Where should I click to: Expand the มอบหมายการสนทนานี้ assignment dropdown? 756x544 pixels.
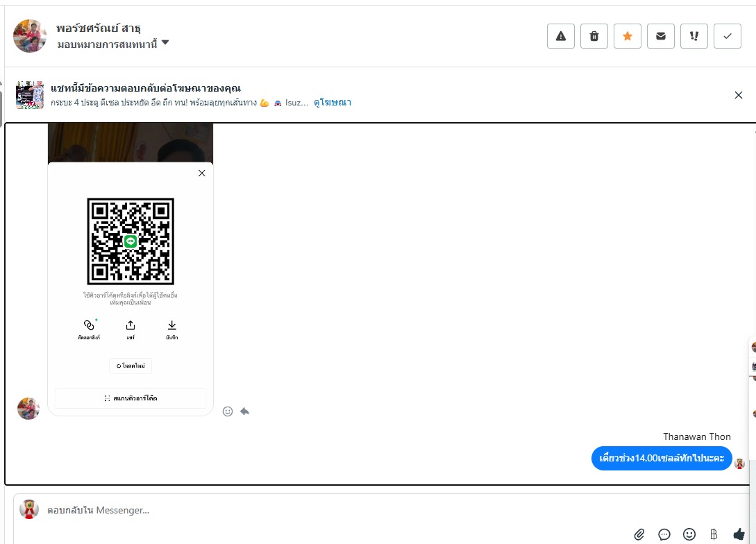coord(113,44)
